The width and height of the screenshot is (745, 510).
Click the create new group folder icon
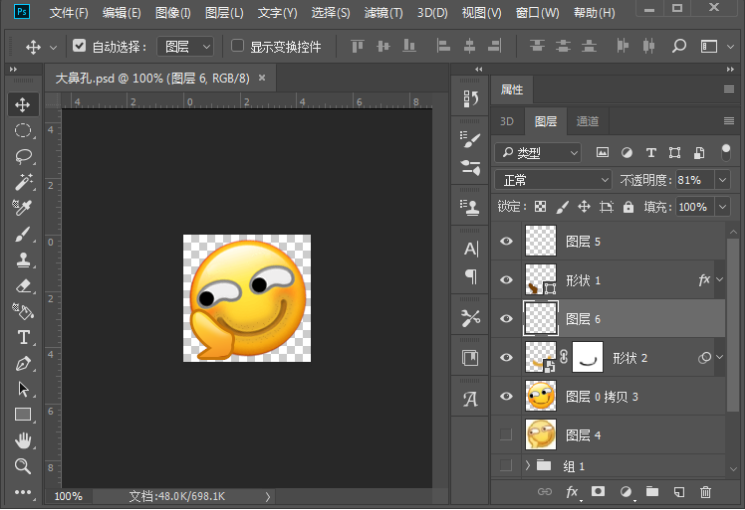652,492
